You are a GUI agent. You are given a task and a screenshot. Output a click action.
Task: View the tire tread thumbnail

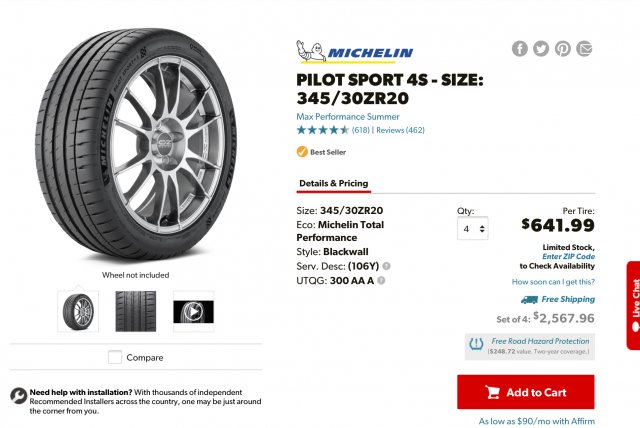point(135,311)
